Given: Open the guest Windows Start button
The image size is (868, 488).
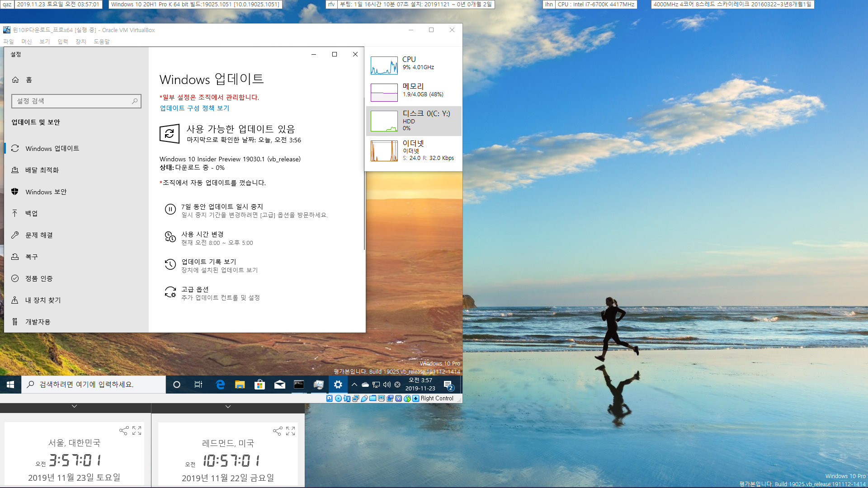Looking at the screenshot, I should tap(10, 385).
